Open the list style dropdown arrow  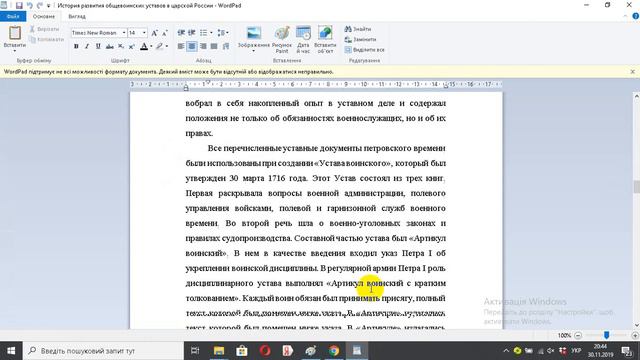click(210, 33)
